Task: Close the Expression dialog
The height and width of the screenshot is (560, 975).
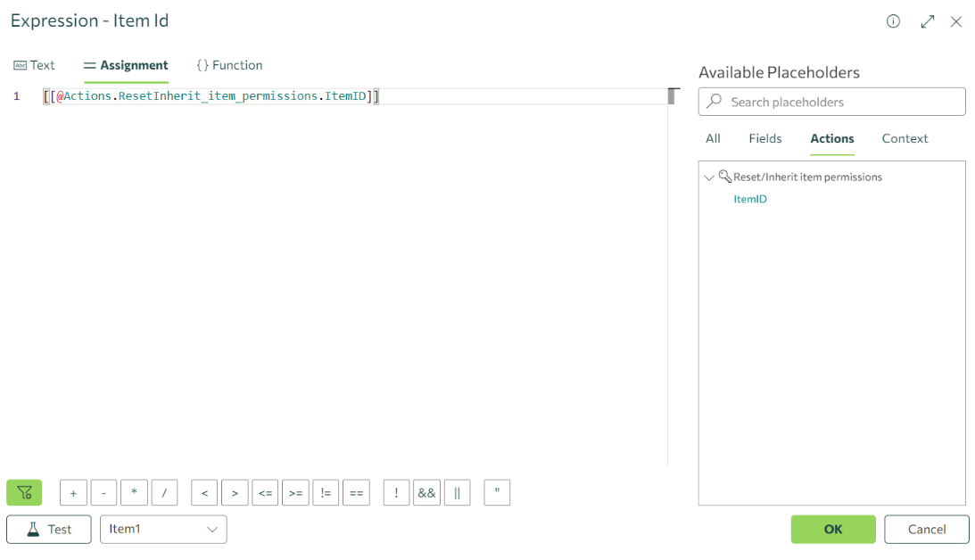Action: [956, 21]
